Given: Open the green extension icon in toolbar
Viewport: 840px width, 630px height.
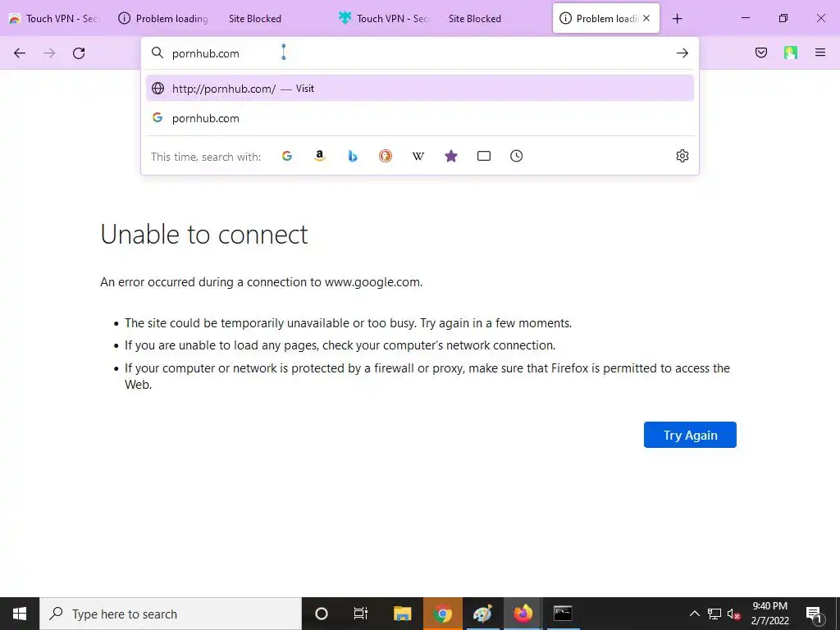Looking at the screenshot, I should (x=791, y=52).
